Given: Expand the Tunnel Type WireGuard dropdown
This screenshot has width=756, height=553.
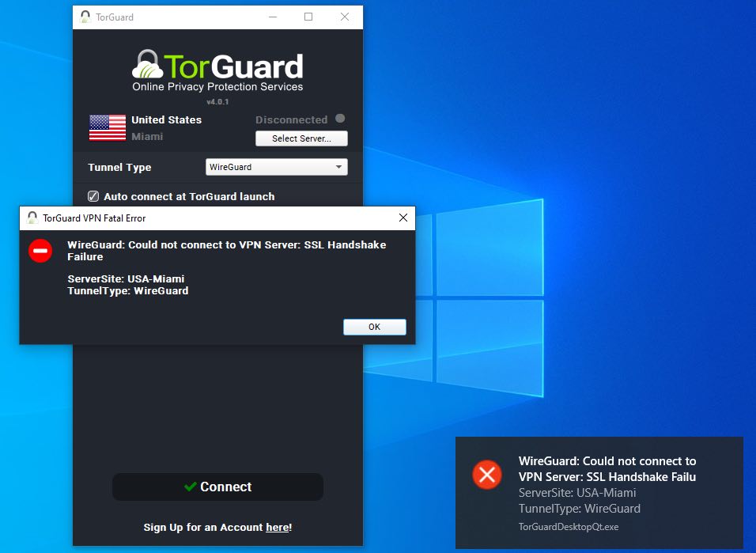Looking at the screenshot, I should [x=276, y=167].
